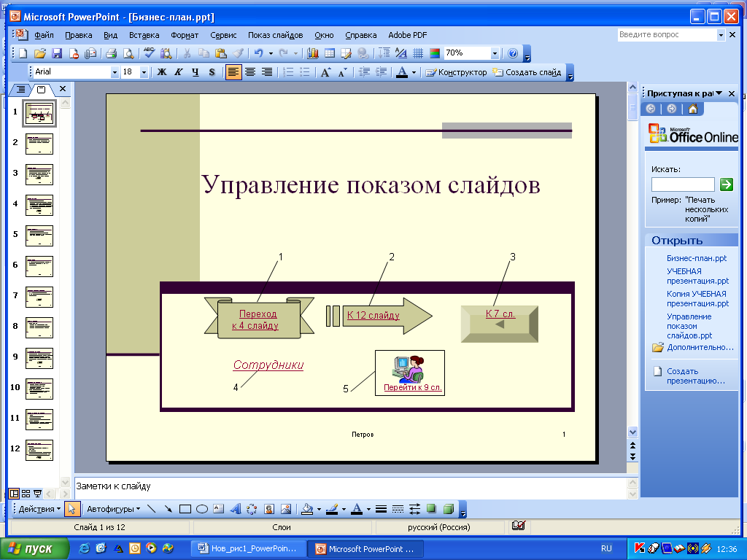The width and height of the screenshot is (747, 560).
Task: Open the Вставка menu
Action: coord(144,35)
